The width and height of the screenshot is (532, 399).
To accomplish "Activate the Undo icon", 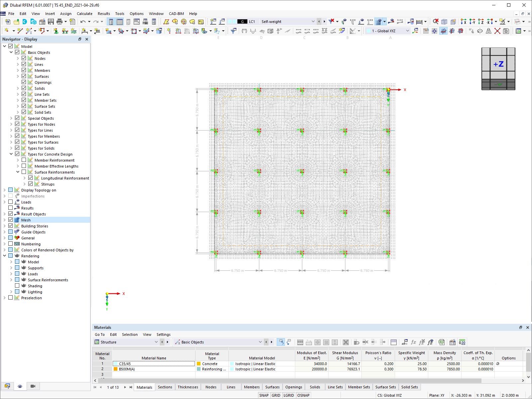I will click(83, 21).
